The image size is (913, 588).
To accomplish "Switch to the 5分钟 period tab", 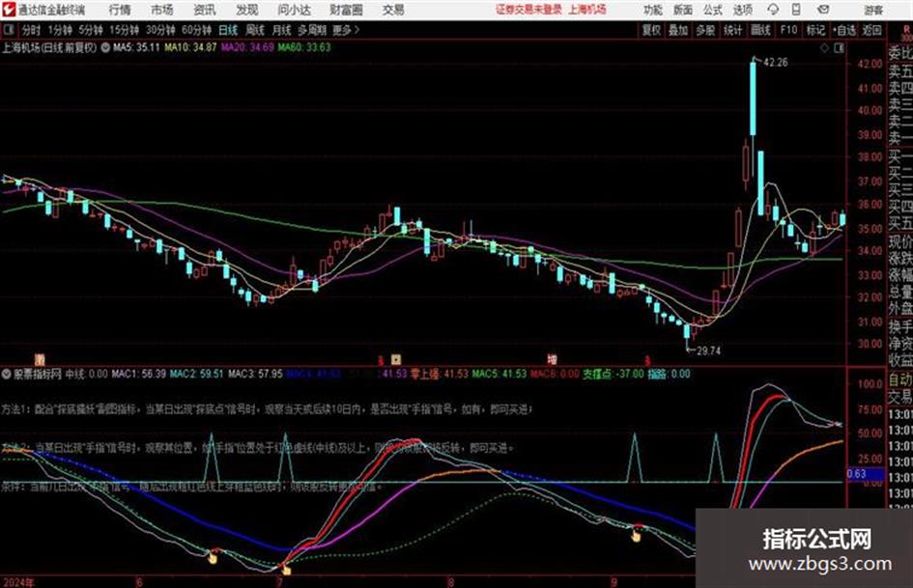I will pos(90,30).
